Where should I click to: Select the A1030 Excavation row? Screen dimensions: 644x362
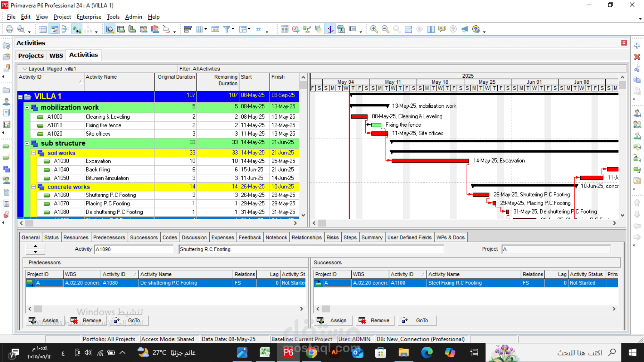[158, 161]
